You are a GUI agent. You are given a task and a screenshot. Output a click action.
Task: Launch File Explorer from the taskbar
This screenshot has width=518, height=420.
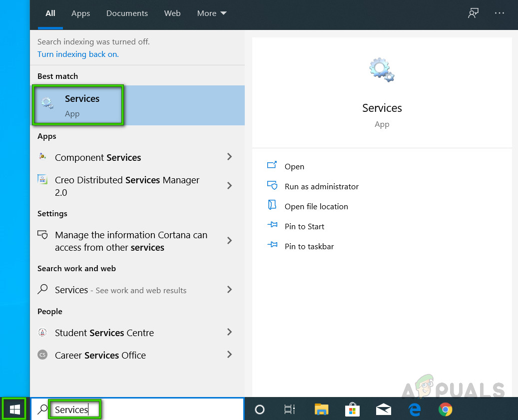point(321,409)
